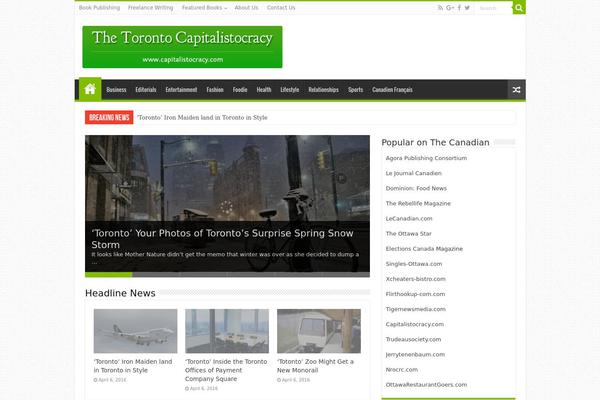
Task: Open 'Iron Maiden land in Toronto in Style' headline
Action: click(x=133, y=366)
